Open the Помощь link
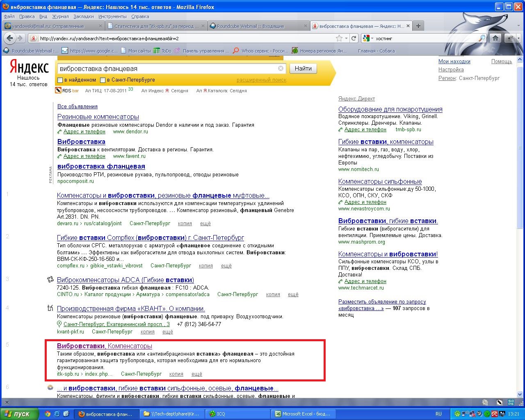The width and height of the screenshot is (525, 420). [x=502, y=62]
